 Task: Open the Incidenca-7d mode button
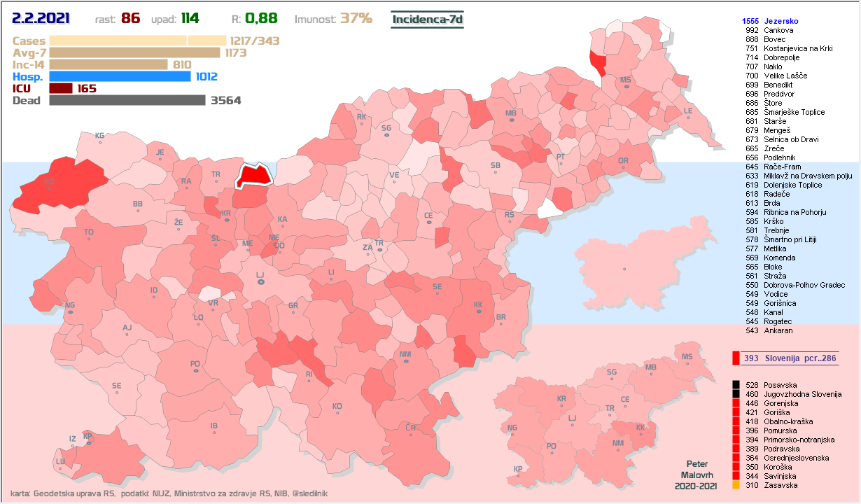[x=426, y=19]
